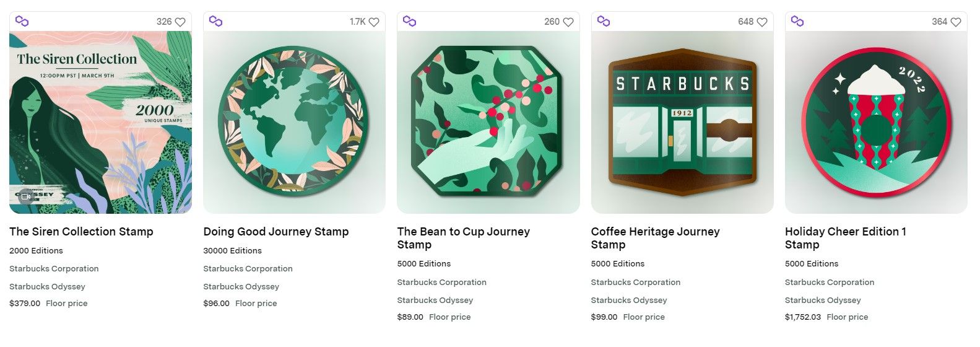Click video camera icon on Siren Collection image
This screenshot has height=347, width=980.
25,196
